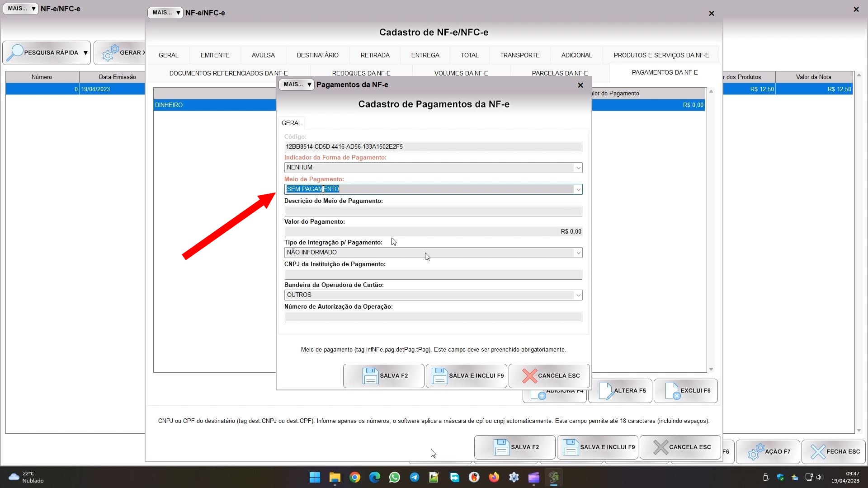
Task: Open Telegram from the taskbar
Action: (x=414, y=478)
